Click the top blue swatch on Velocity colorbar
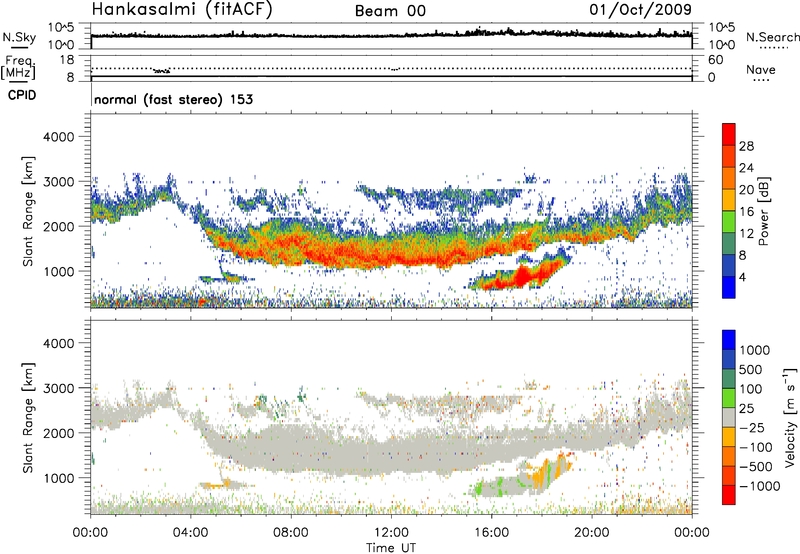This screenshot has height=554, width=800. (729, 340)
